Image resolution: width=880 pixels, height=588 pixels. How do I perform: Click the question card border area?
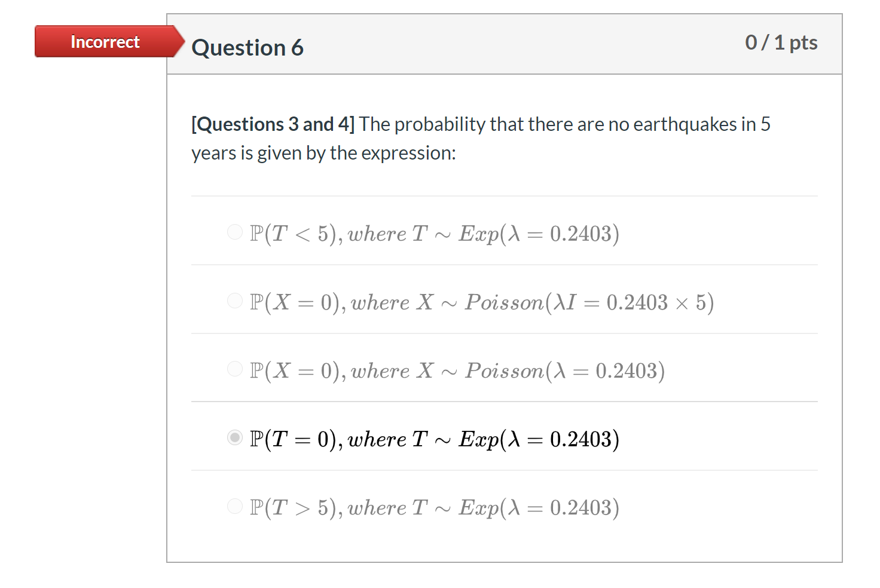coord(168,299)
